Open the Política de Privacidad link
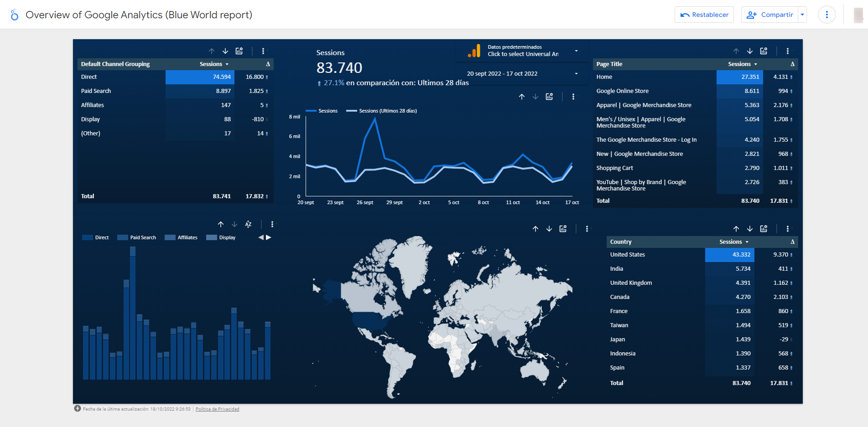Screen dimensions: 868x427 [x=217, y=409]
